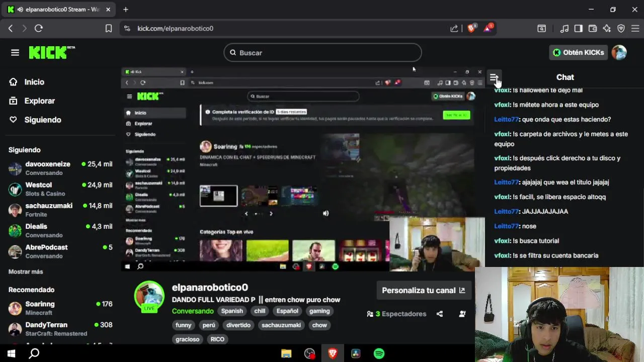Open File Explorer from taskbar

click(x=286, y=354)
